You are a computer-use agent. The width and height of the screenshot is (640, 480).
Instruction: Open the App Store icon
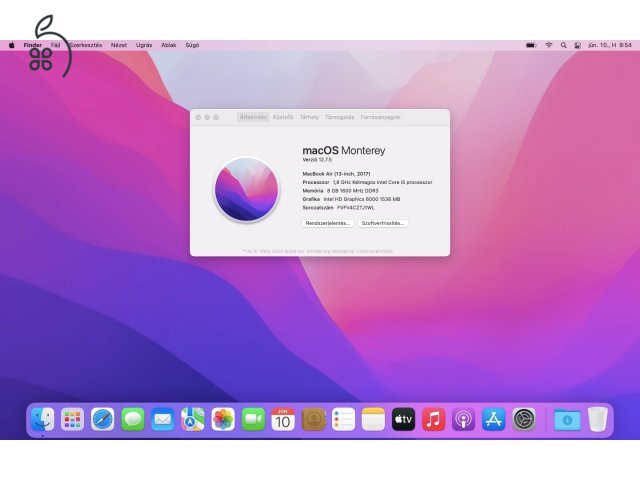(x=493, y=419)
